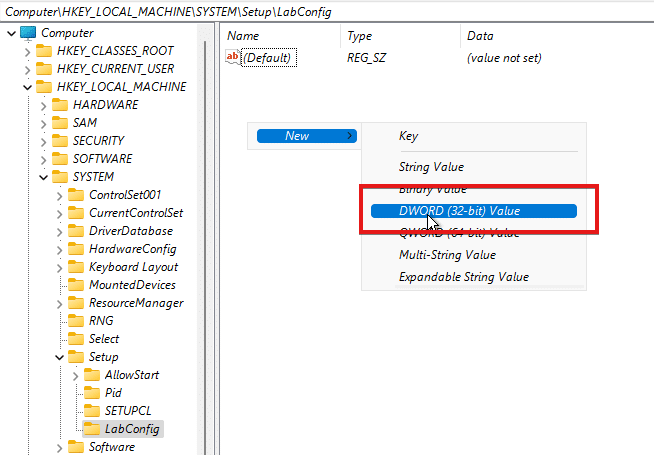Click the Keyboard Layout folder icon

pyautogui.click(x=75, y=267)
